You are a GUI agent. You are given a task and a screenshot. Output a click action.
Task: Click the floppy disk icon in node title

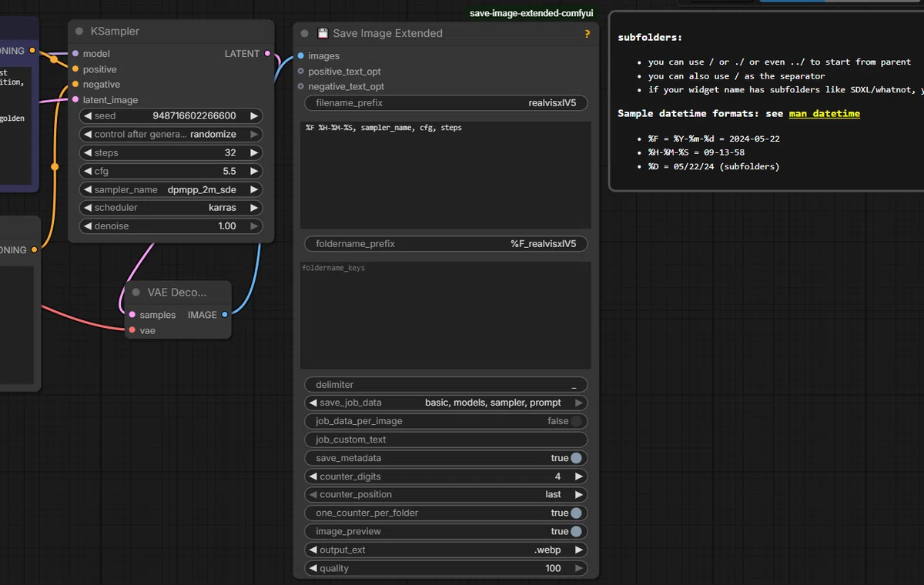tap(323, 34)
